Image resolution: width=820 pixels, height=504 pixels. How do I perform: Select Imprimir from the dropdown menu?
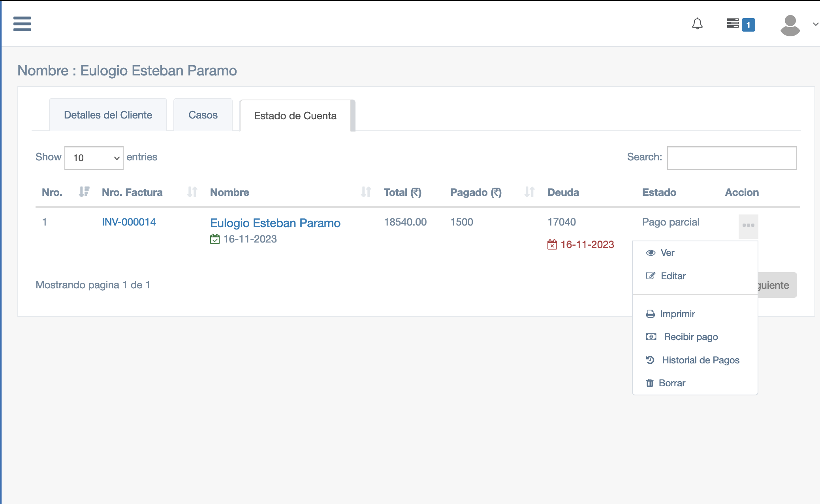click(677, 314)
